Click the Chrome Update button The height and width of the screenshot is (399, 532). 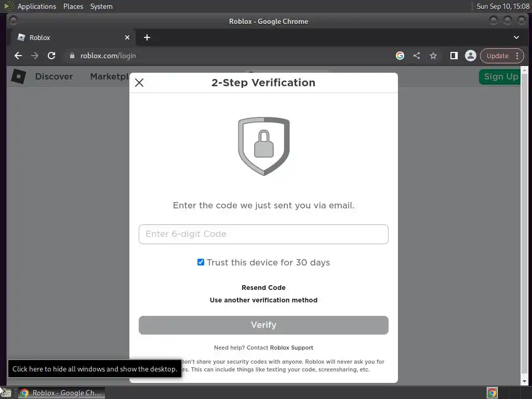point(497,56)
